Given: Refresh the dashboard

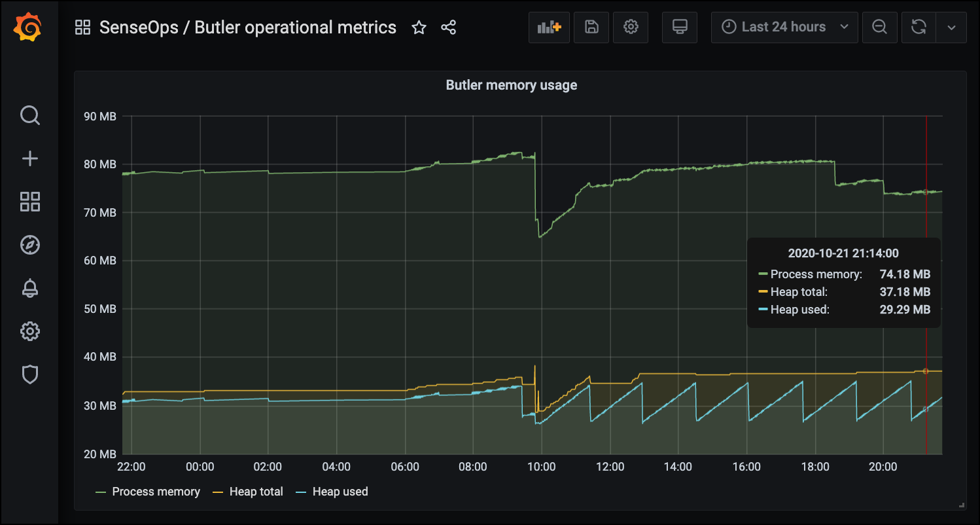Looking at the screenshot, I should [919, 27].
